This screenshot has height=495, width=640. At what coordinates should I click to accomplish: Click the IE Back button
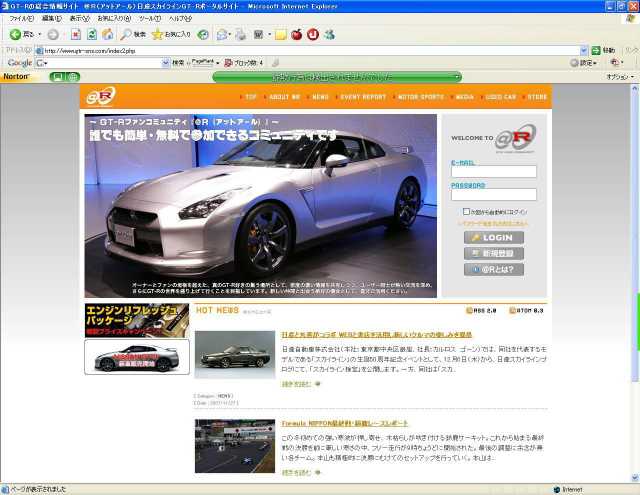[x=21, y=35]
